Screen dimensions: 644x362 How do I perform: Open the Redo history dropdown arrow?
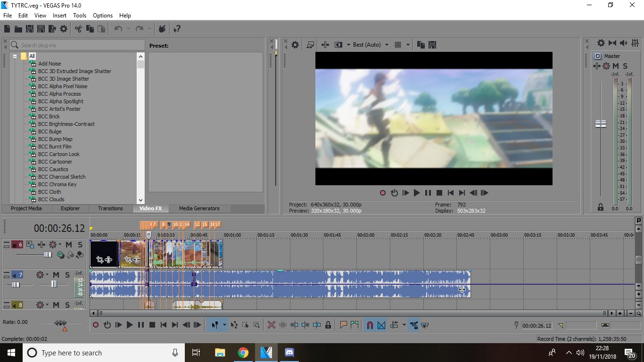tap(149, 29)
